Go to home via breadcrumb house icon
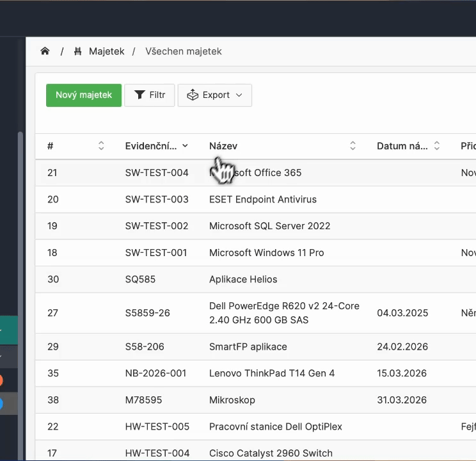Screen dimensions: 476x461 pos(45,51)
